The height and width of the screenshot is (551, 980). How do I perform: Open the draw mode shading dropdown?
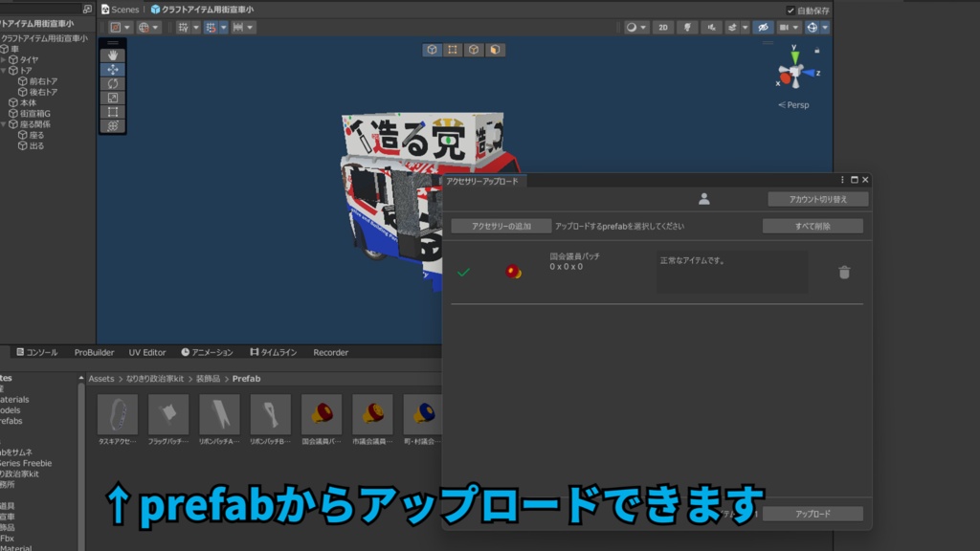point(636,28)
